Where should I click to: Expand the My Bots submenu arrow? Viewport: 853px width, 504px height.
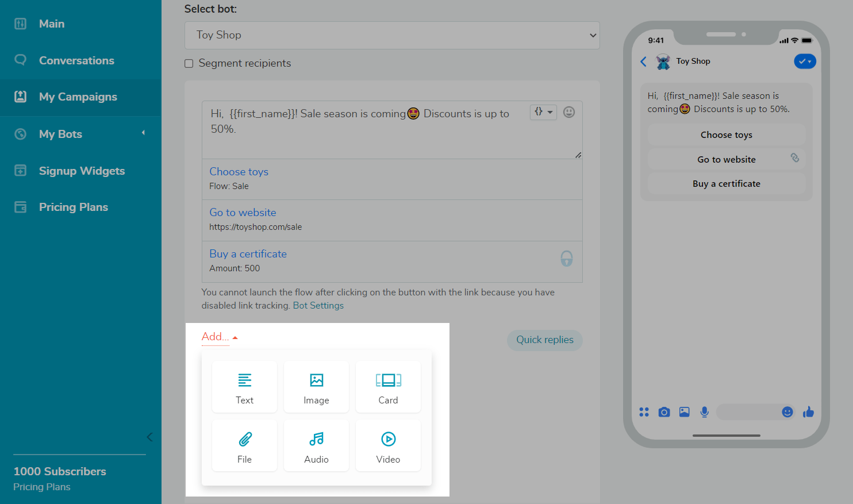144,133
